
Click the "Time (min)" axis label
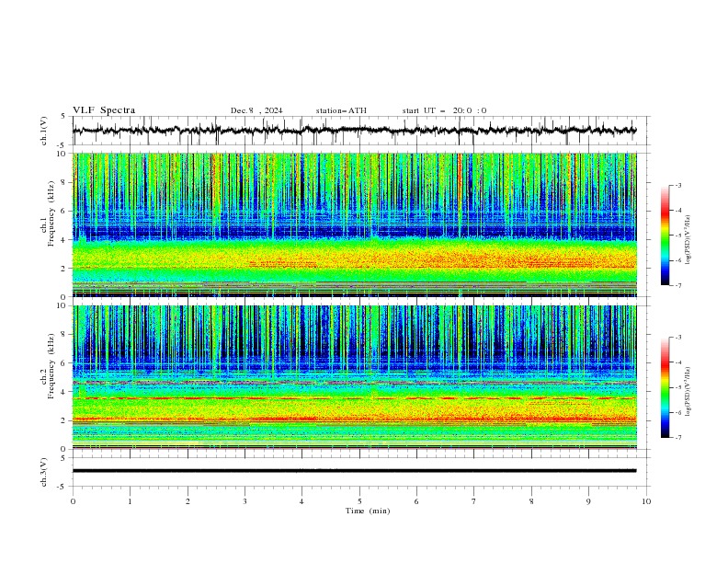(x=368, y=511)
